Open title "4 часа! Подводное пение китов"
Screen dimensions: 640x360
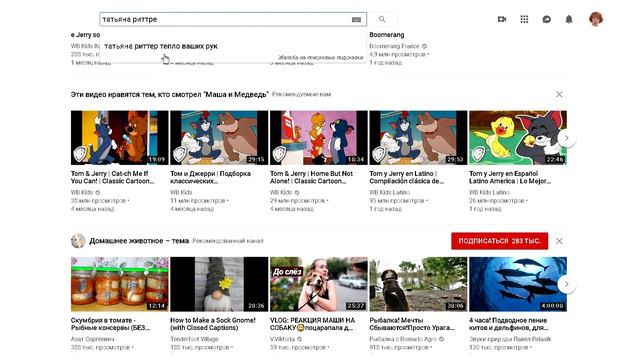pos(509,324)
